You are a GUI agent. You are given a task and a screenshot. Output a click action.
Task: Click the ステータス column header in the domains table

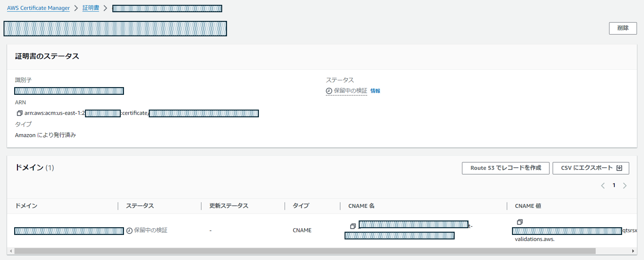tap(140, 206)
